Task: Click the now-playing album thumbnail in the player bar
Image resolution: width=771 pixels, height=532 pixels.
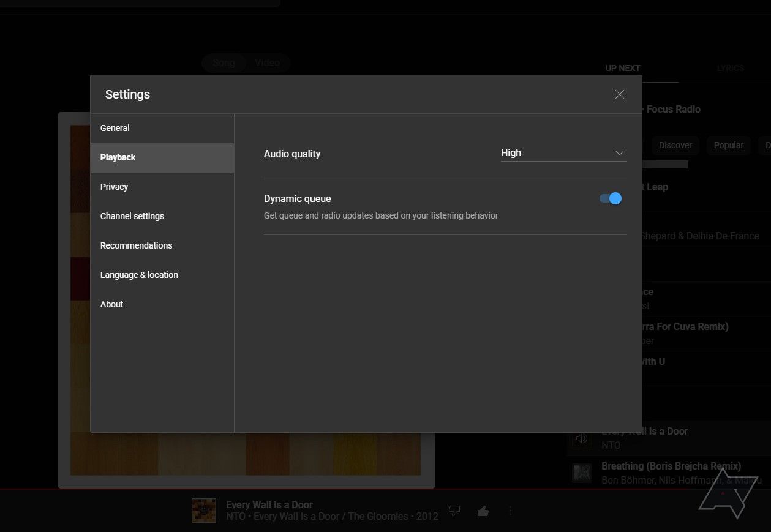Action: 204,511
